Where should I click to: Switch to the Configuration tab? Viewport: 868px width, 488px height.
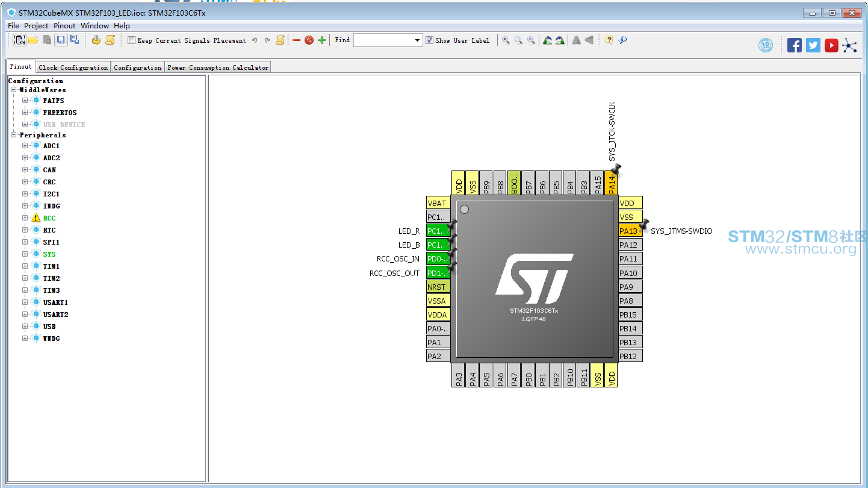138,67
